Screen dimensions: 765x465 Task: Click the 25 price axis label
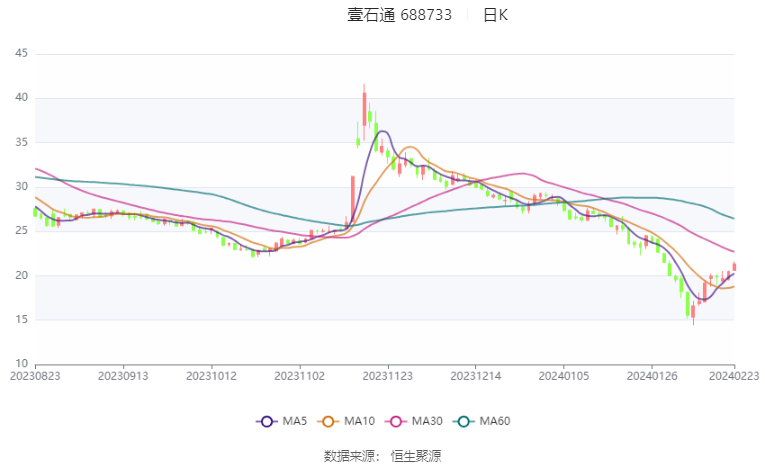[21, 230]
